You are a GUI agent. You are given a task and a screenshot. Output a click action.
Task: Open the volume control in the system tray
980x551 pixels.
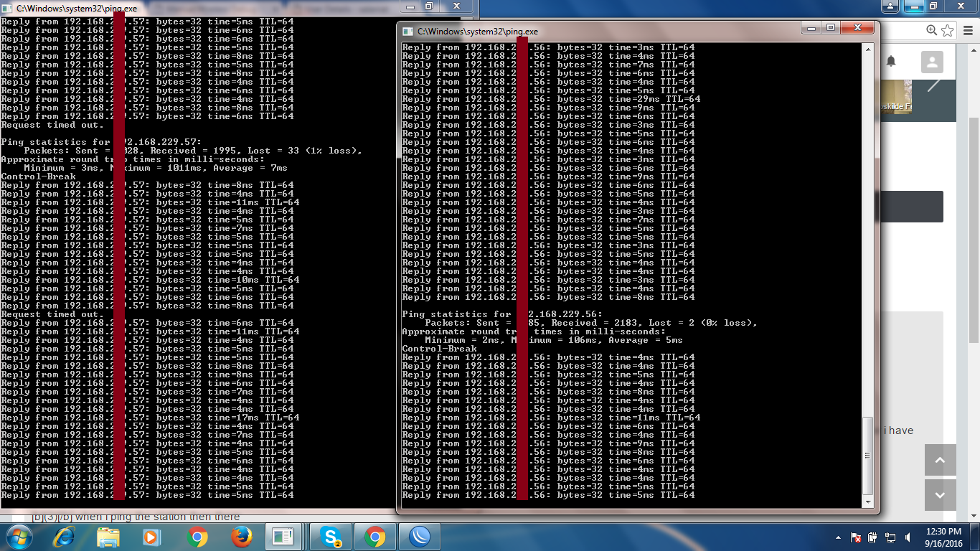coord(908,537)
